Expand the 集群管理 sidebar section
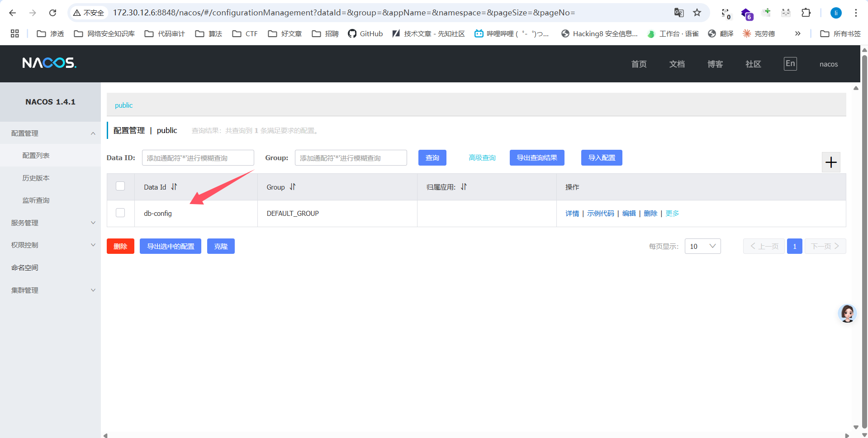This screenshot has width=868, height=438. [50, 290]
